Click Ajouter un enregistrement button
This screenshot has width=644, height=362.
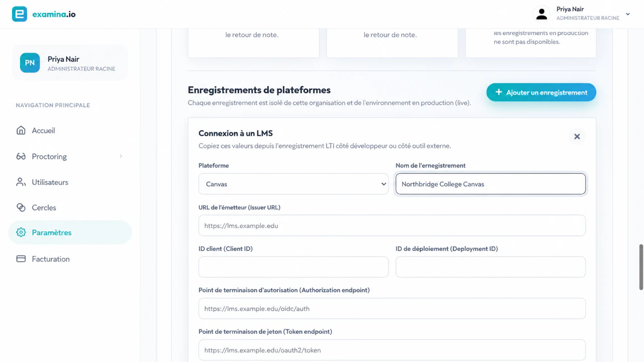pyautogui.click(x=541, y=93)
